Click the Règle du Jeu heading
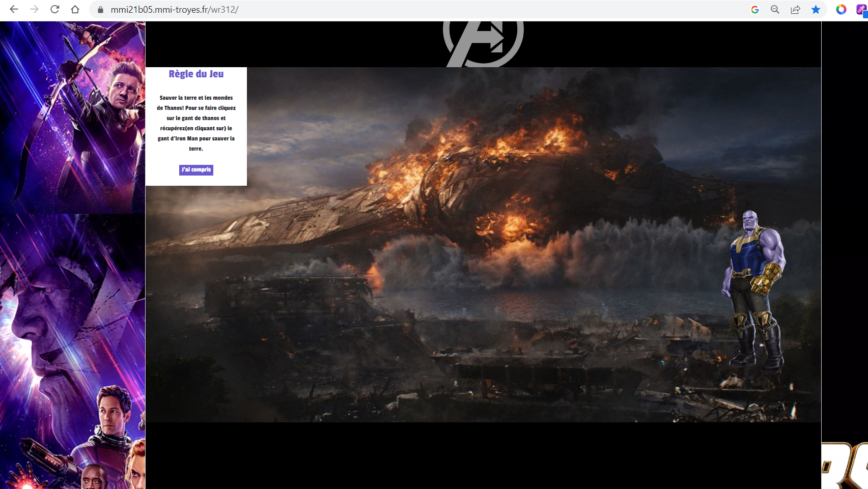This screenshot has height=489, width=868. [196, 74]
